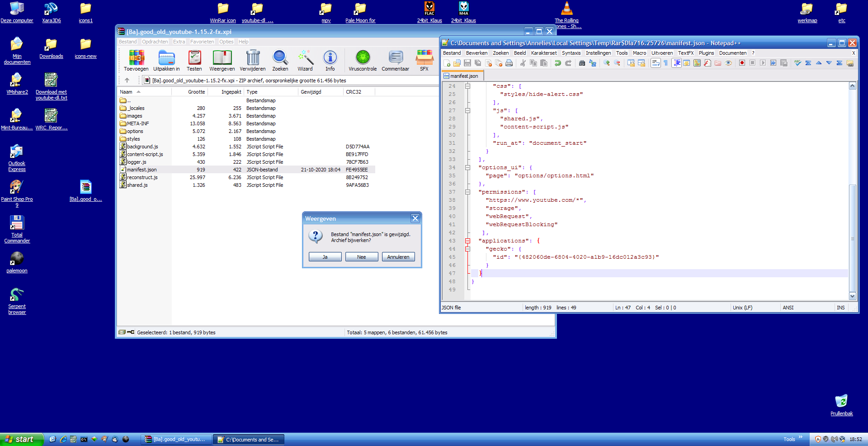Click Nee in Weergeven dialog
The height and width of the screenshot is (446, 868).
(362, 257)
